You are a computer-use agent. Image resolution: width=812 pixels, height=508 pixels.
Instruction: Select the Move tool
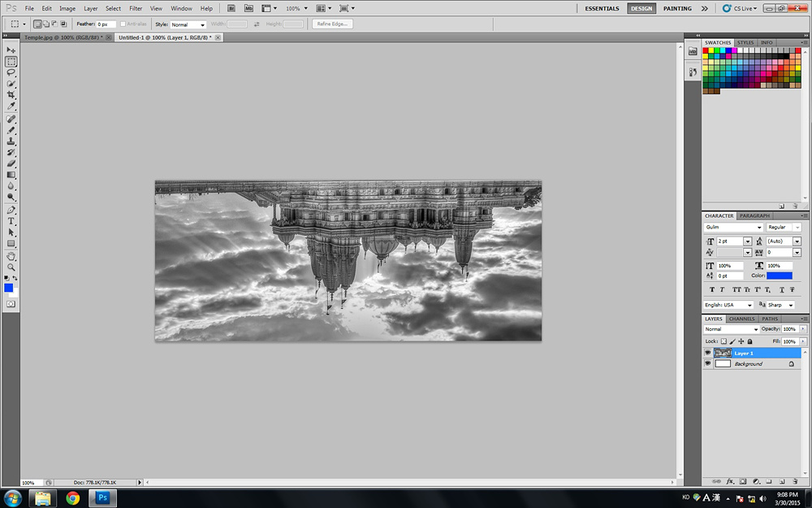(x=11, y=50)
